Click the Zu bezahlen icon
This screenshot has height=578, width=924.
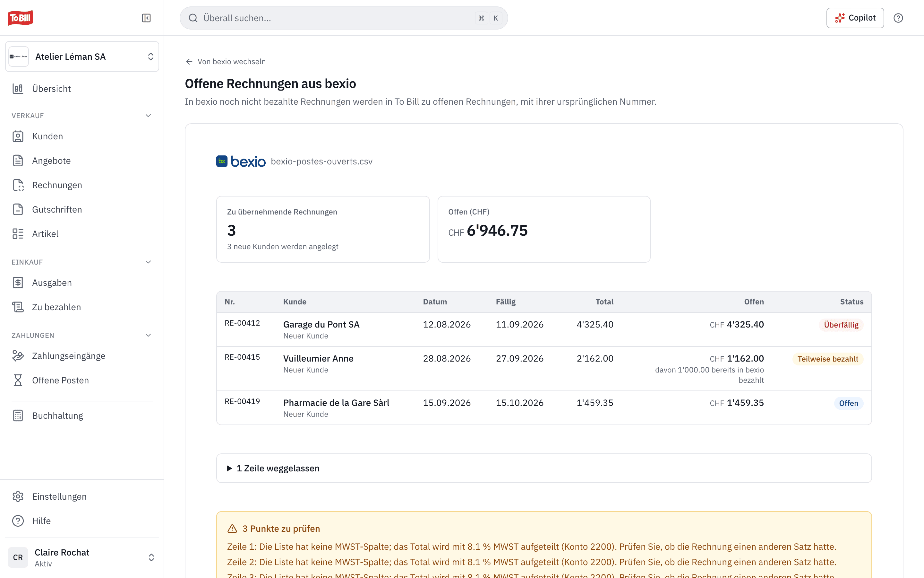pos(18,307)
